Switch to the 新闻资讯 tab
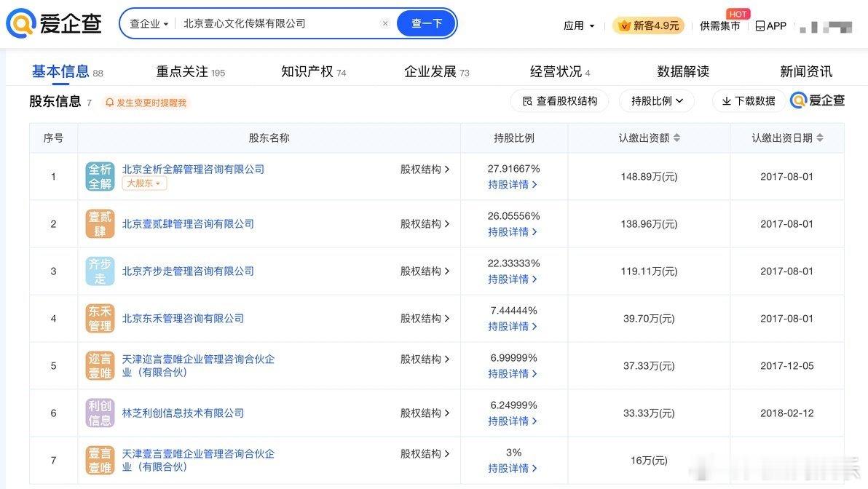Screen dimensions: 868x489 tap(806, 71)
